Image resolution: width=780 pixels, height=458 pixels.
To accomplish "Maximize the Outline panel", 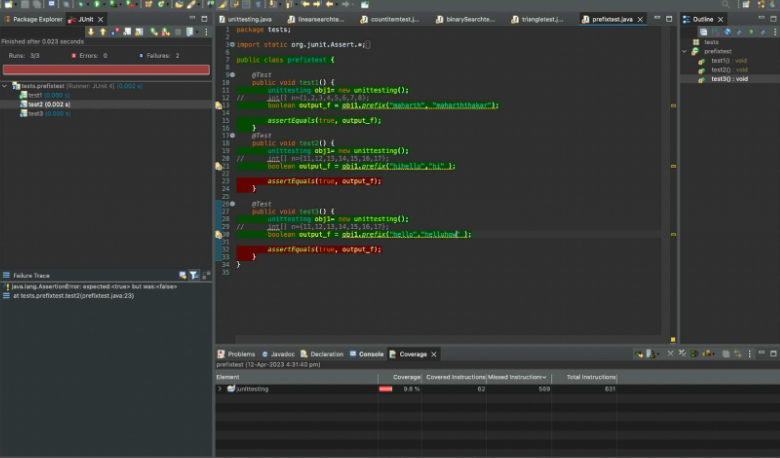I will click(x=772, y=18).
